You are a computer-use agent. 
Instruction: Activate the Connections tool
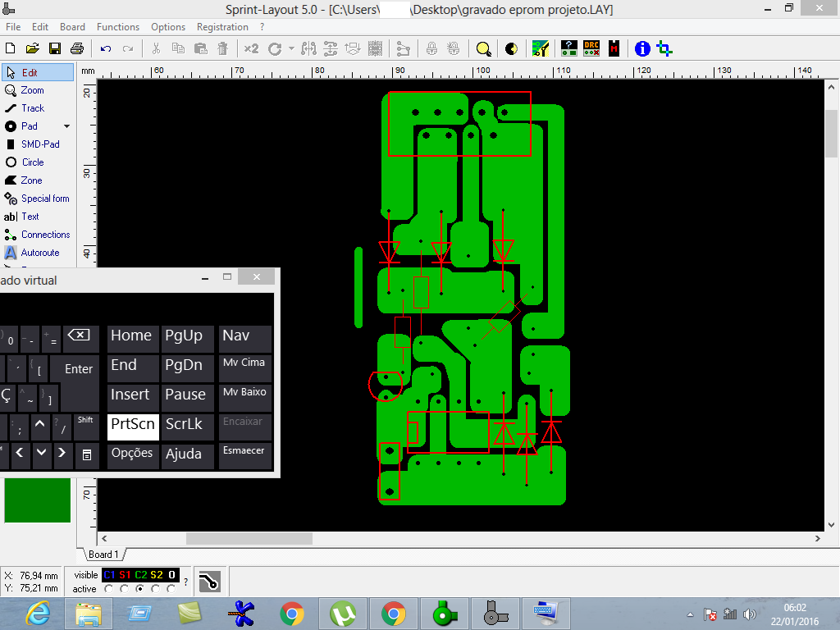[38, 235]
